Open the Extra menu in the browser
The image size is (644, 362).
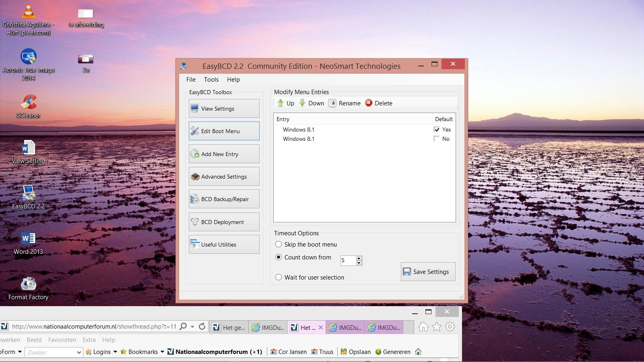89,340
